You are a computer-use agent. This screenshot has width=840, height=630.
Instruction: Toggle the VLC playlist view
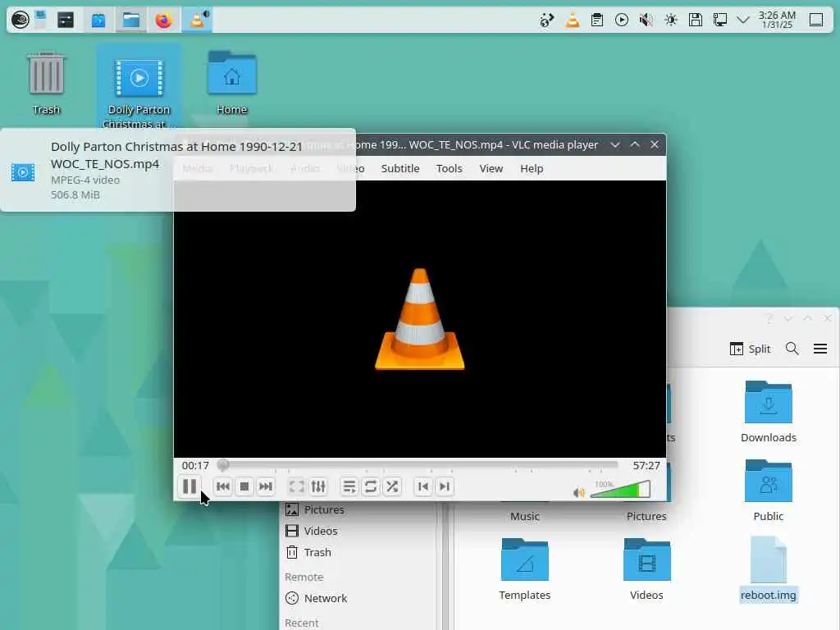(349, 486)
